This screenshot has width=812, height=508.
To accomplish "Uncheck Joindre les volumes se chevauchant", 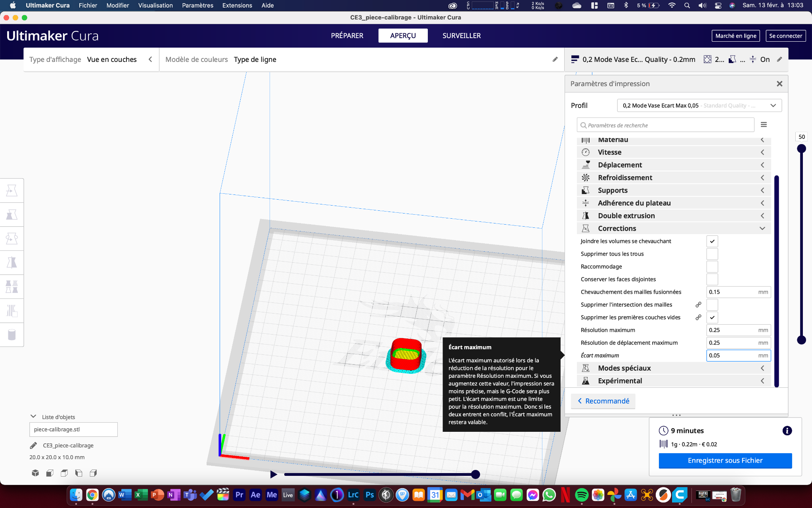I will [x=712, y=241].
